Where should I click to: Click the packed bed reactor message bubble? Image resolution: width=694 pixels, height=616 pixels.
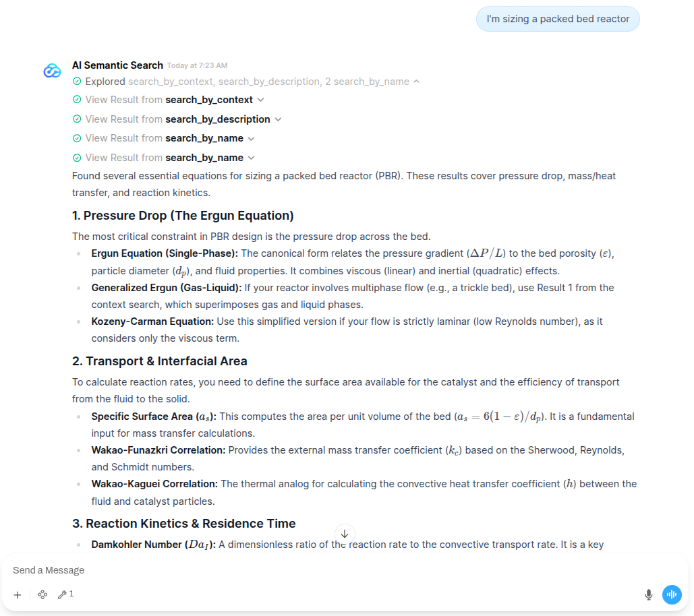click(x=558, y=19)
